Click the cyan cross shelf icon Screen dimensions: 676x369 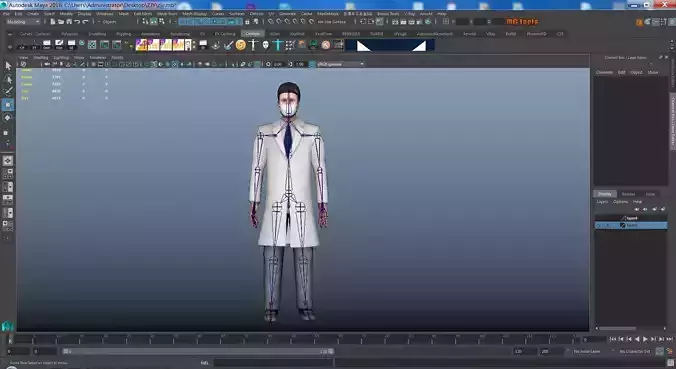[x=278, y=45]
